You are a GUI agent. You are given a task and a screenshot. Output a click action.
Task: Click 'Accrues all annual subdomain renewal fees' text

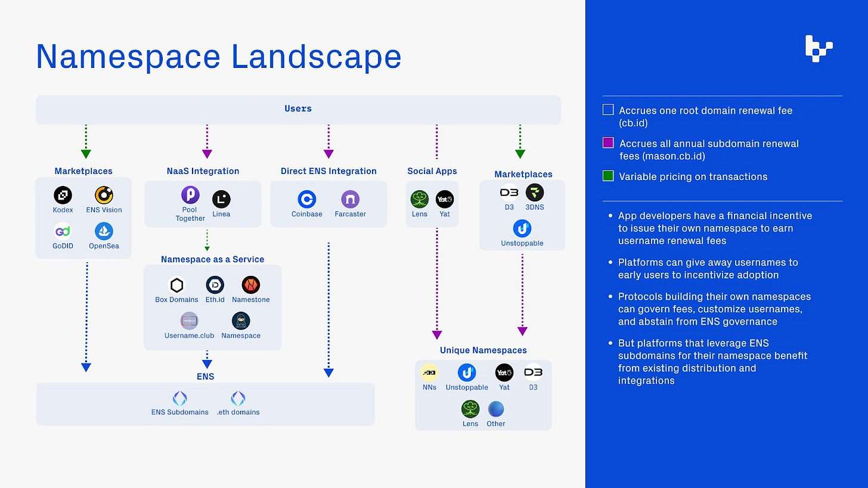pyautogui.click(x=709, y=150)
